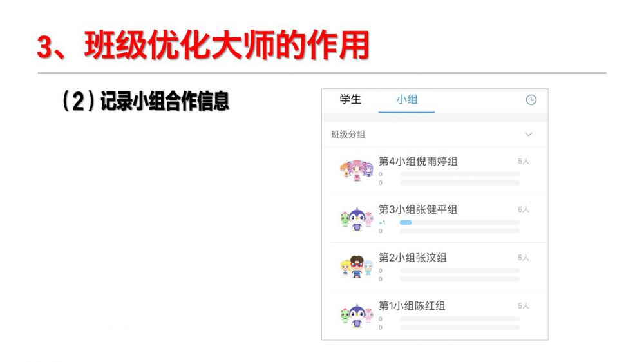644x362 pixels.
Task: Click the 6人 member count
Action: (x=523, y=209)
